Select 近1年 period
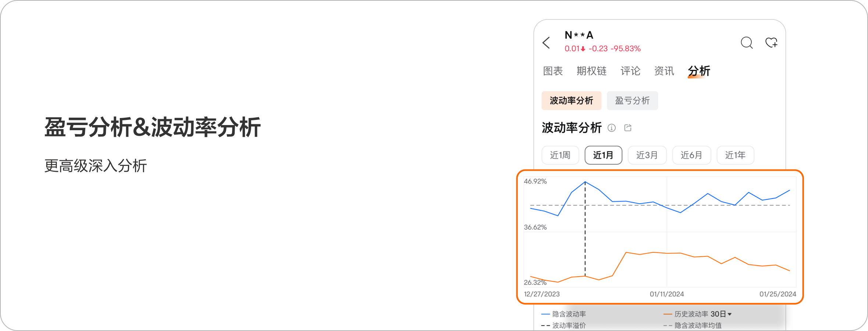Image resolution: width=868 pixels, height=331 pixels. coord(735,155)
